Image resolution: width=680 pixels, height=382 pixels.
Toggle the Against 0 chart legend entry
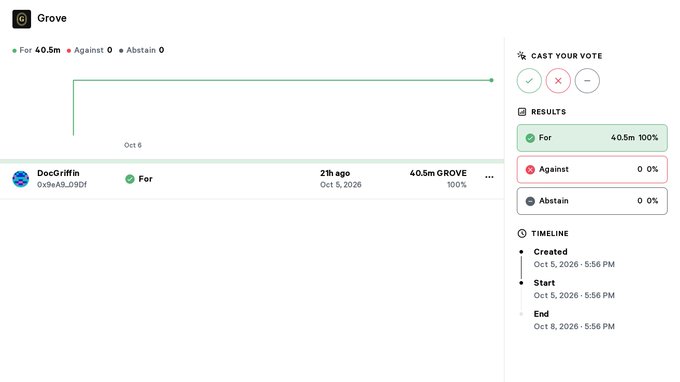(x=89, y=50)
